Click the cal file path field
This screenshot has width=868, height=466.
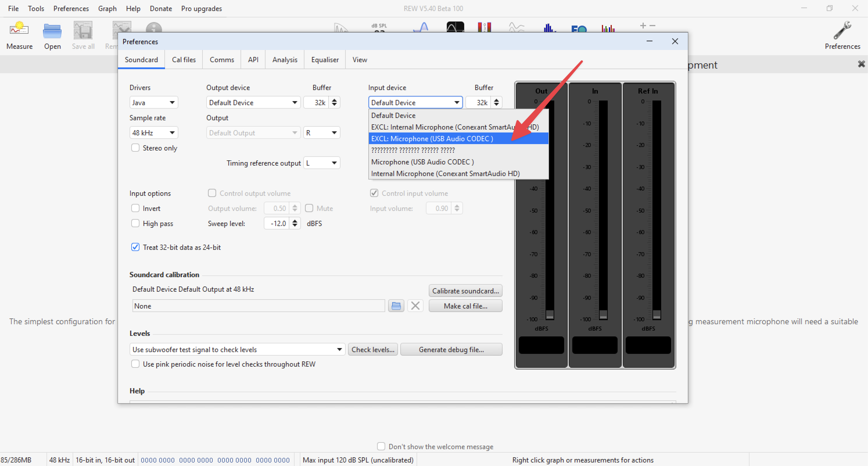pyautogui.click(x=258, y=306)
